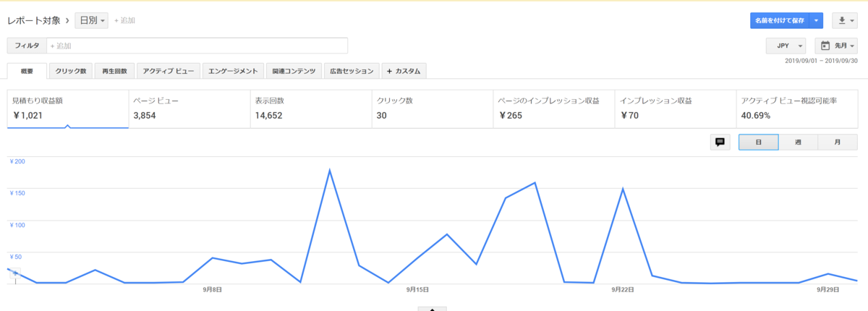Open the JPY currency dropdown
The image size is (868, 311).
tap(786, 46)
